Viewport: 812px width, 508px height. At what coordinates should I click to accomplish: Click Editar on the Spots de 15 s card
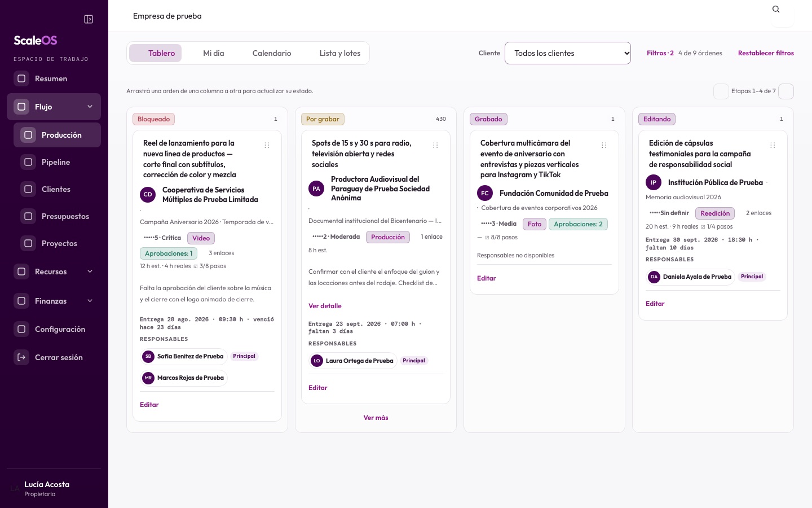[x=318, y=388]
